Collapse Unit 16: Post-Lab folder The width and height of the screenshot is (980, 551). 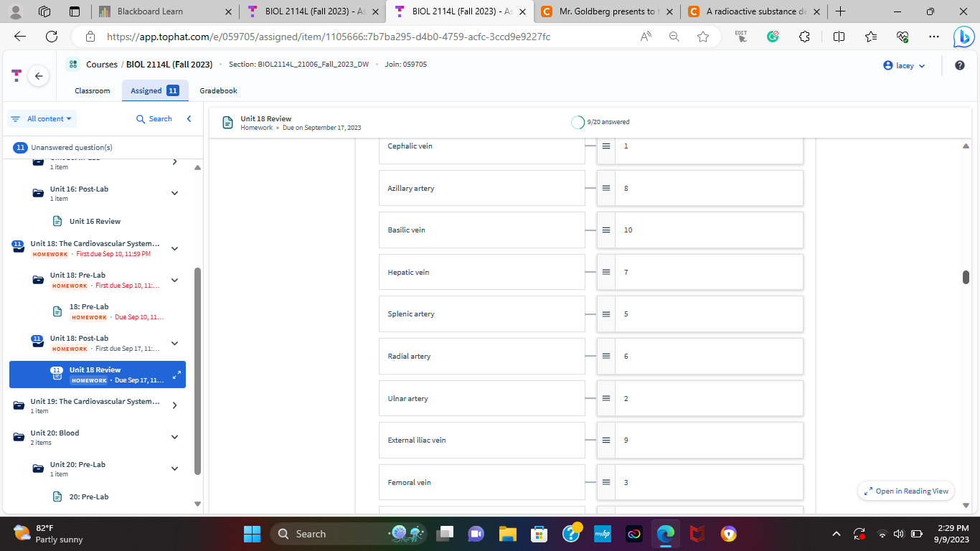(174, 193)
